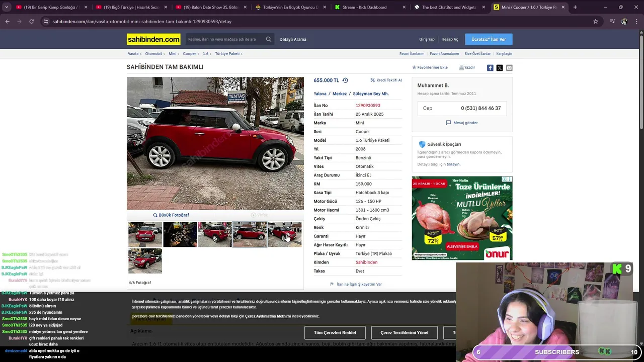Click the browser back arrow
Viewport: 644px width, 362px height.
point(7,22)
